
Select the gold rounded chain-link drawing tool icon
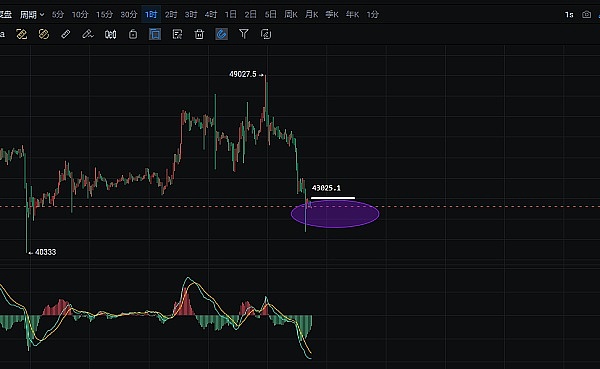pyautogui.click(x=44, y=34)
